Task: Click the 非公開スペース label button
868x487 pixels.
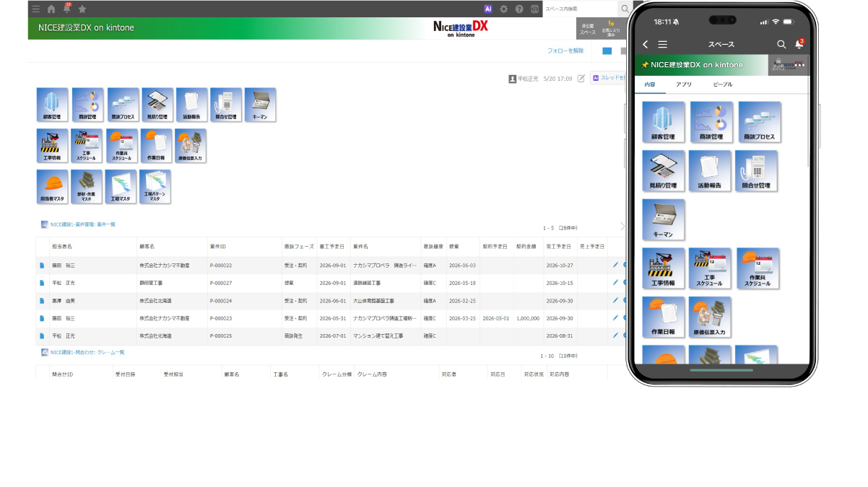Action: coord(588,29)
